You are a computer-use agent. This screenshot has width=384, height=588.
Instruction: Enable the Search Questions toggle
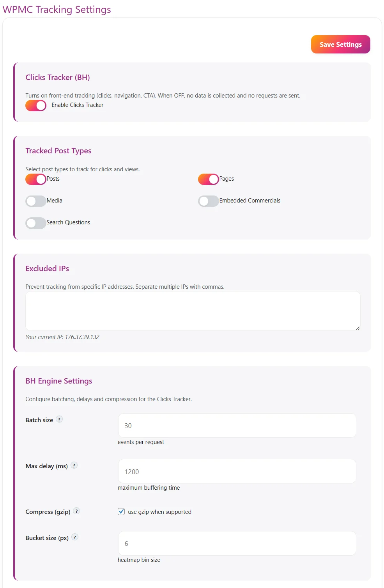[35, 222]
